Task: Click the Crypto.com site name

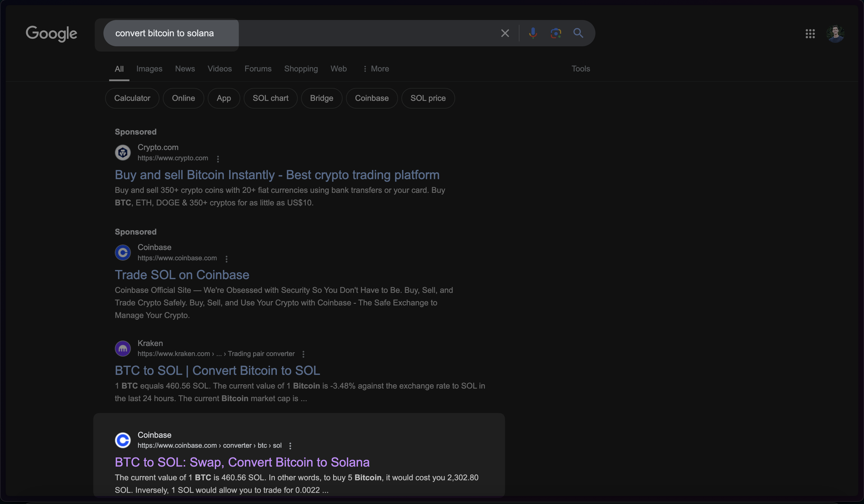Action: tap(158, 147)
